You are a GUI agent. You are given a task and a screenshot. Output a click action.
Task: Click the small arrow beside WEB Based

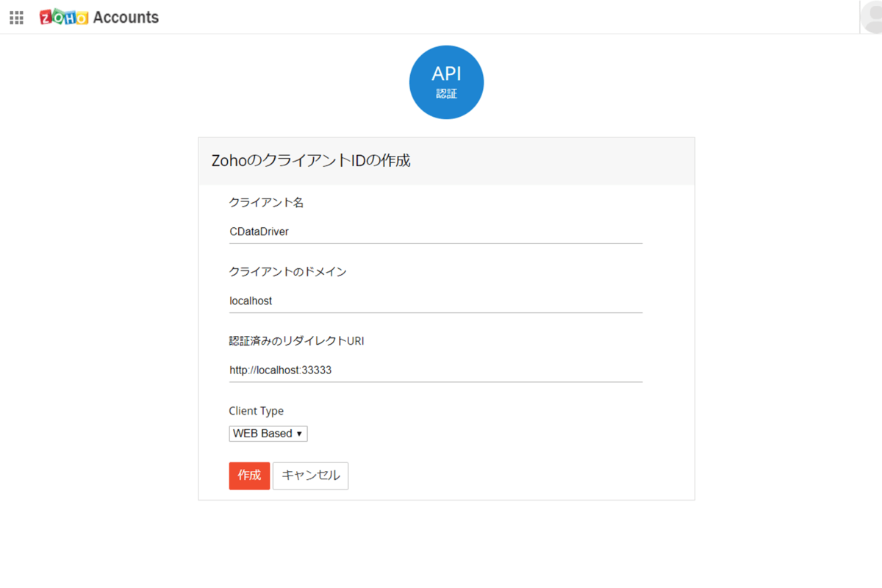coord(299,434)
